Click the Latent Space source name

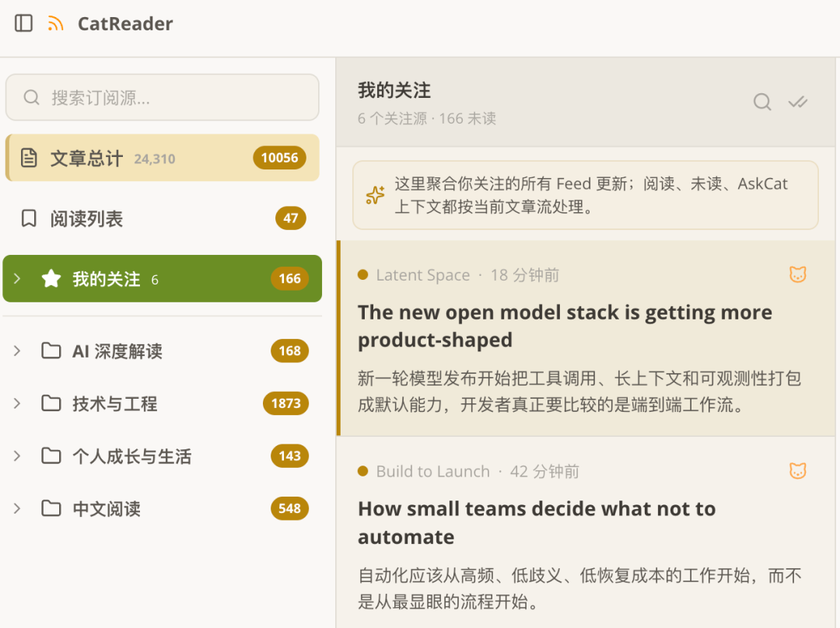tap(422, 275)
